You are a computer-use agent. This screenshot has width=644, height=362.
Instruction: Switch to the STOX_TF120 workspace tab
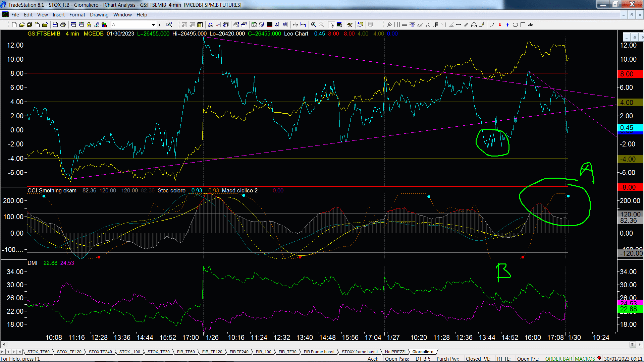click(69, 352)
